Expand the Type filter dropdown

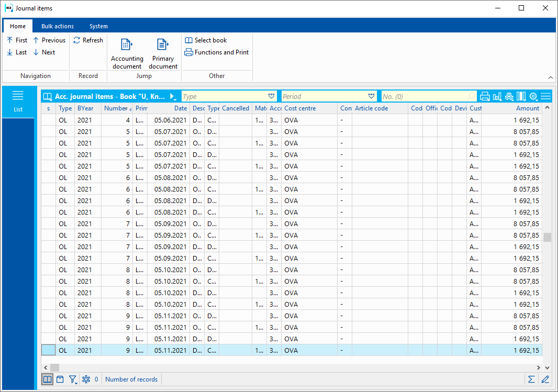click(271, 96)
